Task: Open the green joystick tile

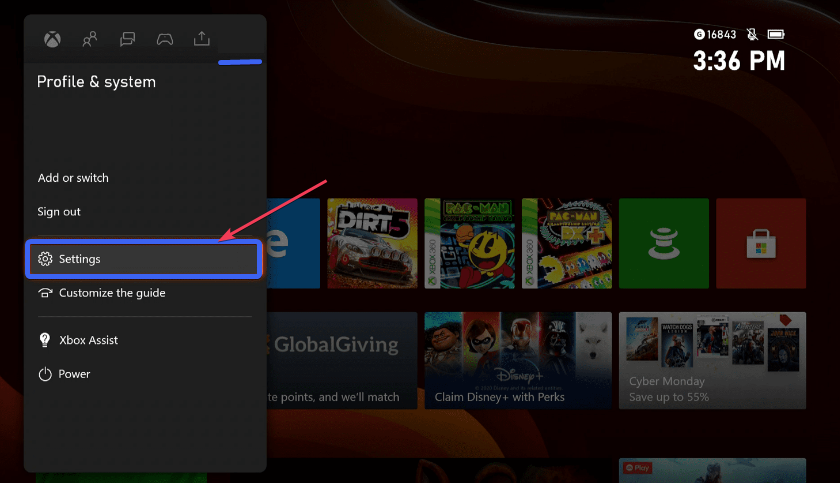Action: pyautogui.click(x=664, y=244)
